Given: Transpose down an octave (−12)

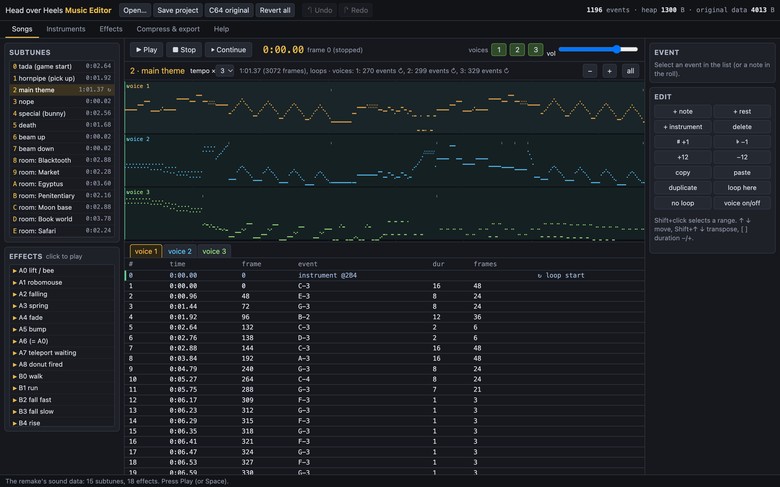Looking at the screenshot, I should coord(742,157).
